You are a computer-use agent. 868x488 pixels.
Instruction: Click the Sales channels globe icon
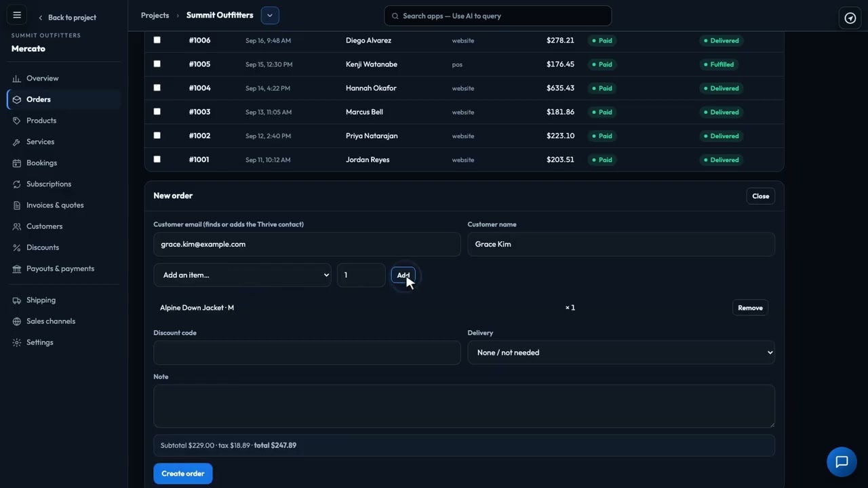pyautogui.click(x=17, y=321)
